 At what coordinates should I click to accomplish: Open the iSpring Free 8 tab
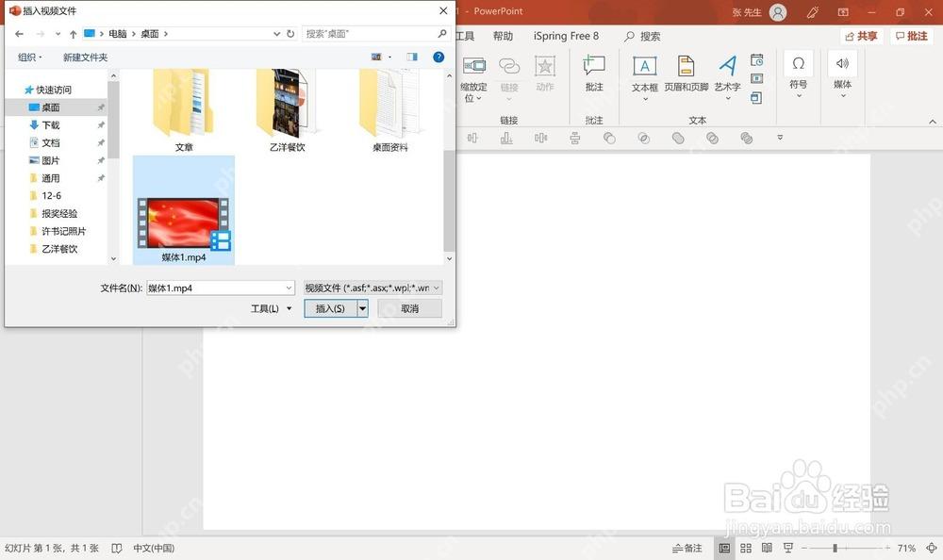[566, 36]
